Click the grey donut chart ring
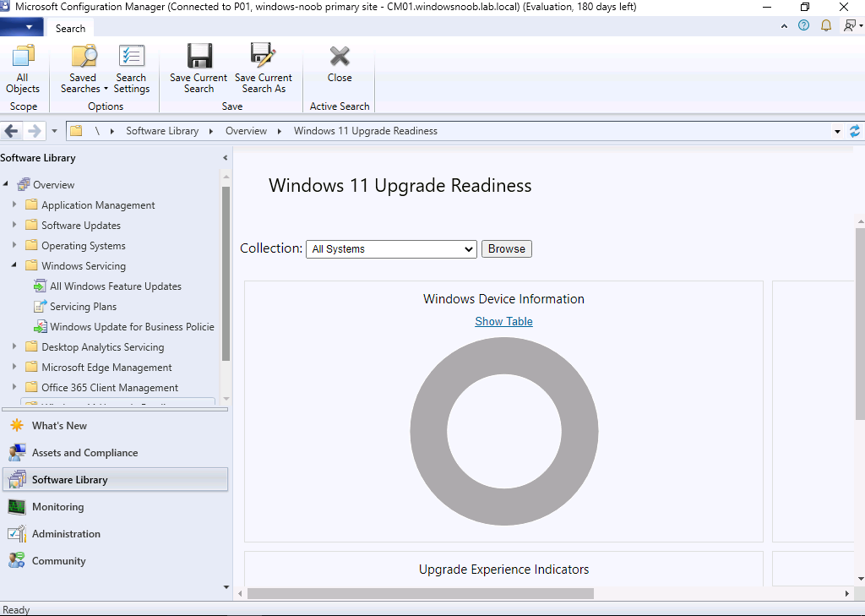The width and height of the screenshot is (865, 616). (429, 432)
